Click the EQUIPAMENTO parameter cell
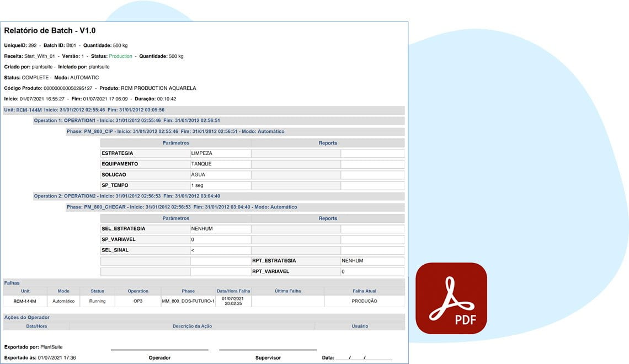The height and width of the screenshot is (364, 629). 145,164
